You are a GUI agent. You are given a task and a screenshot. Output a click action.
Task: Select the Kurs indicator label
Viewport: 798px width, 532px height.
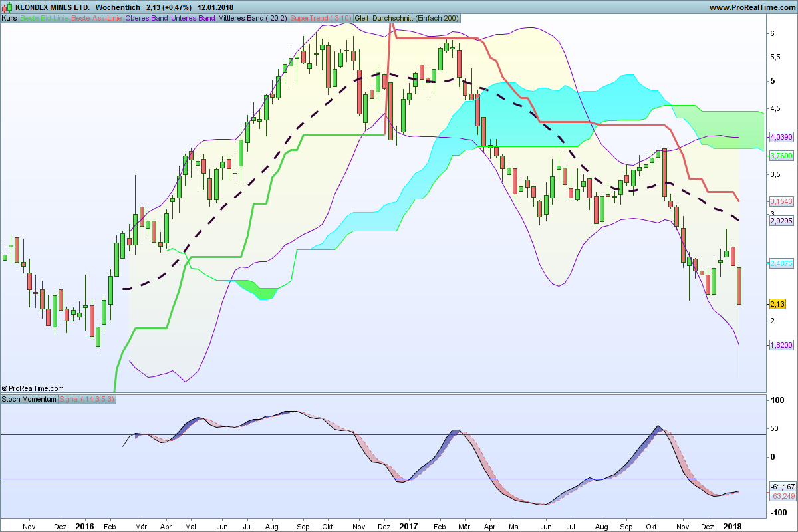tap(10, 18)
